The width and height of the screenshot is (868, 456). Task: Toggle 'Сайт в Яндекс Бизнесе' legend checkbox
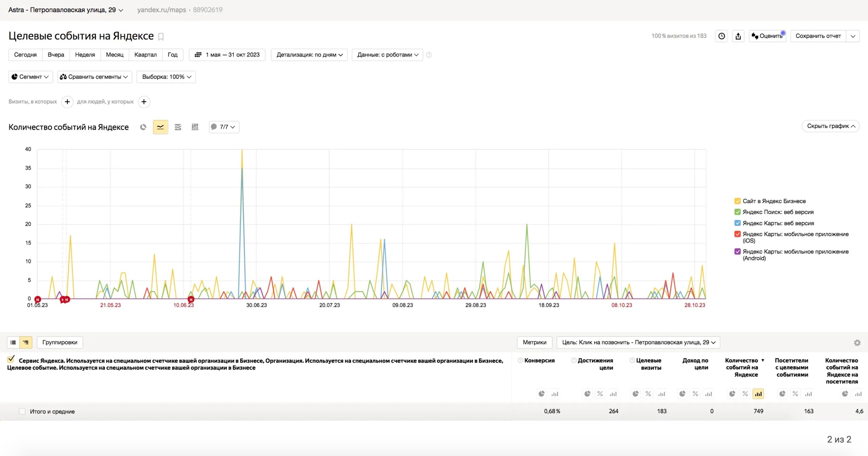(737, 201)
